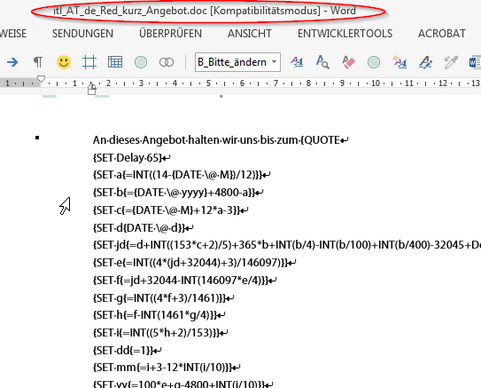
Task: Open the ENTWICKLERTOOLS ribbon tab
Action: (x=345, y=33)
